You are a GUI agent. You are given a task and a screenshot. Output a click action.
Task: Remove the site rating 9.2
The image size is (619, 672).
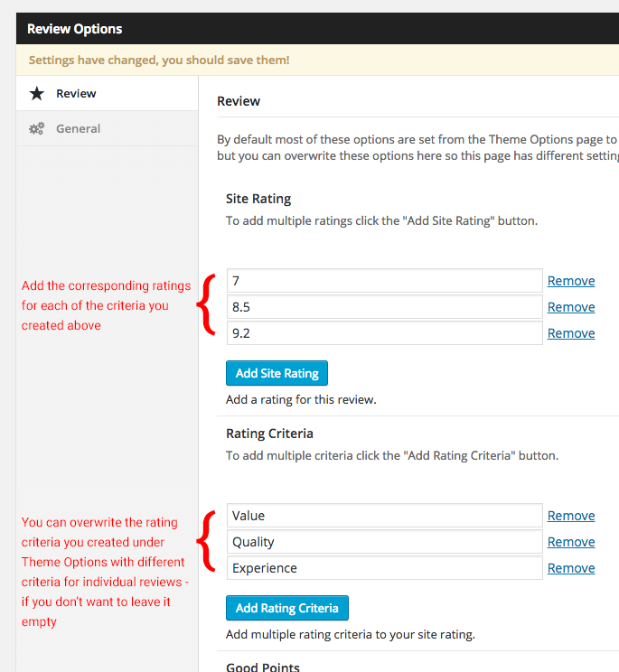click(x=571, y=333)
